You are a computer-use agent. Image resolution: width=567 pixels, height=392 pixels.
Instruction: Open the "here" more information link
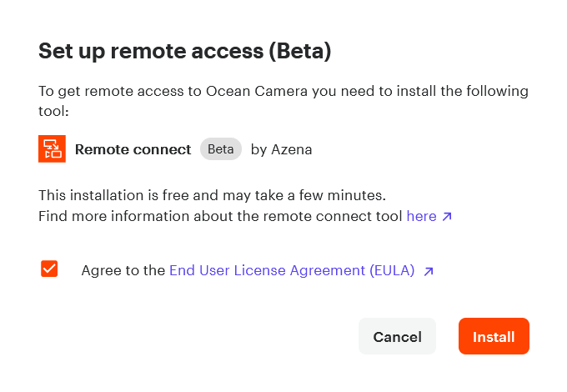click(421, 216)
